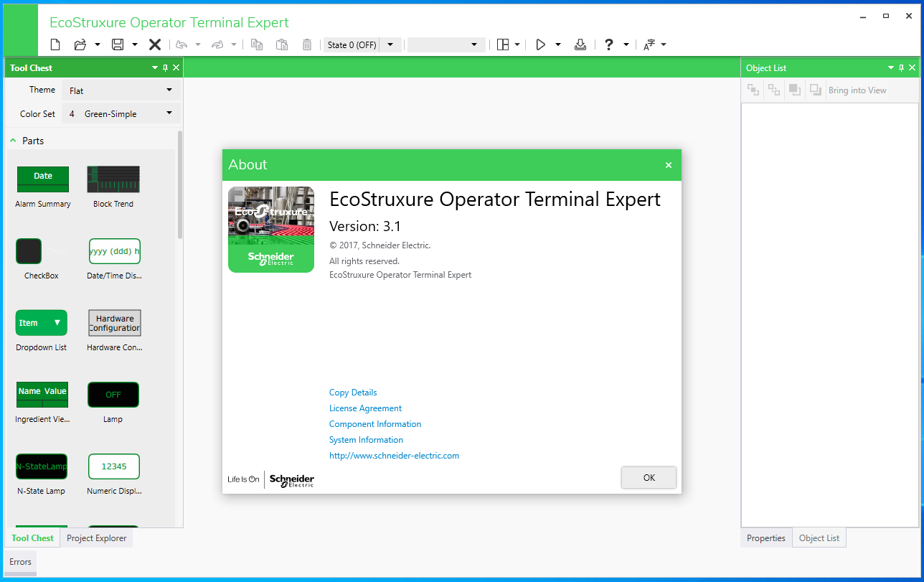
Task: Close the Object List panel
Action: (913, 67)
